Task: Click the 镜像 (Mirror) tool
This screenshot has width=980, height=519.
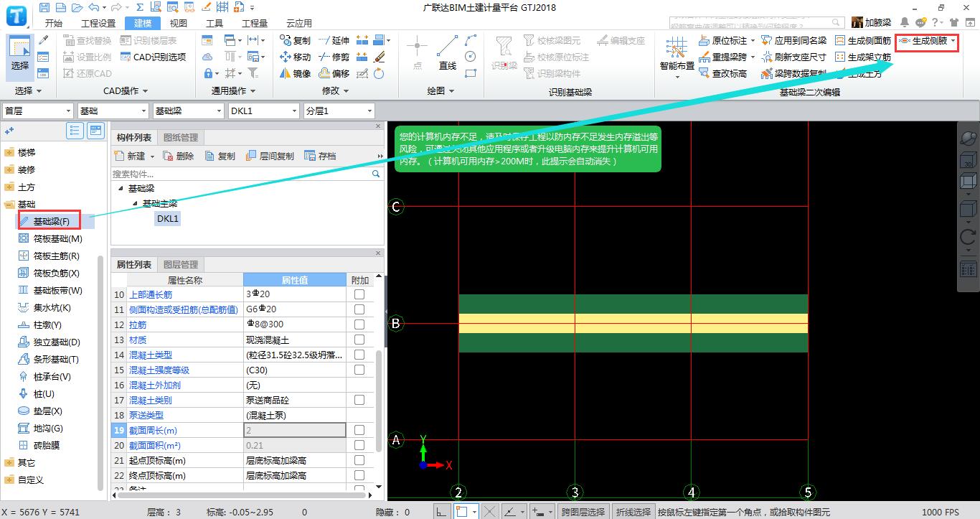Action: [x=296, y=73]
